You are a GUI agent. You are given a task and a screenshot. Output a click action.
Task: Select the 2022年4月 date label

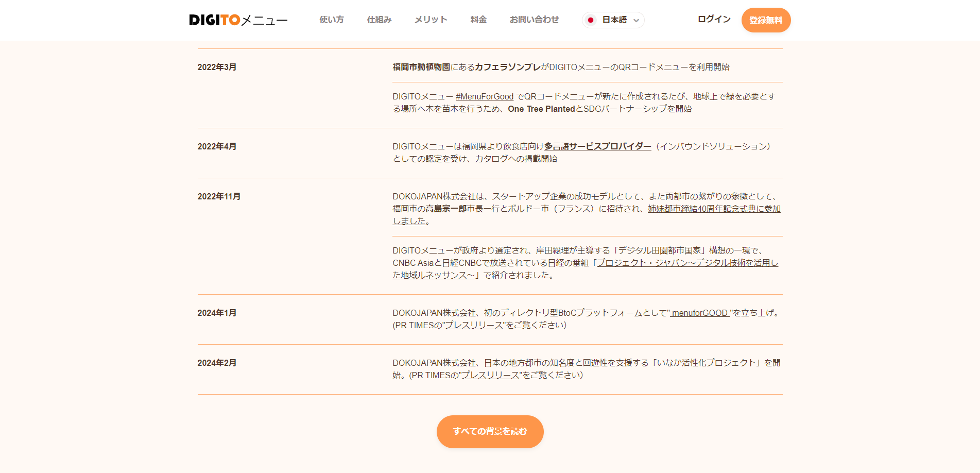[x=217, y=146]
